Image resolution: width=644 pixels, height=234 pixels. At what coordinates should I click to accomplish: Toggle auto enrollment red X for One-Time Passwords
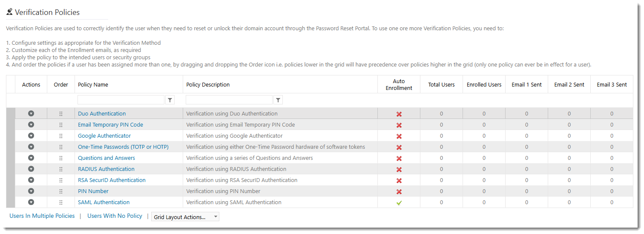pos(399,147)
